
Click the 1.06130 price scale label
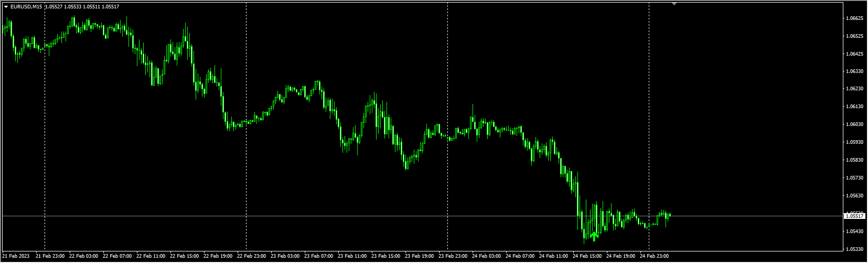854,107
